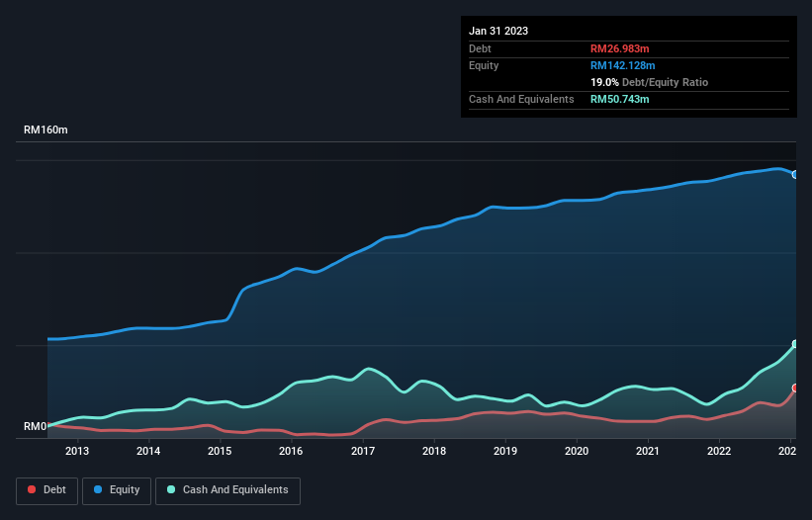The width and height of the screenshot is (812, 520).
Task: Select the 2021 label on the axis
Action: 648,451
